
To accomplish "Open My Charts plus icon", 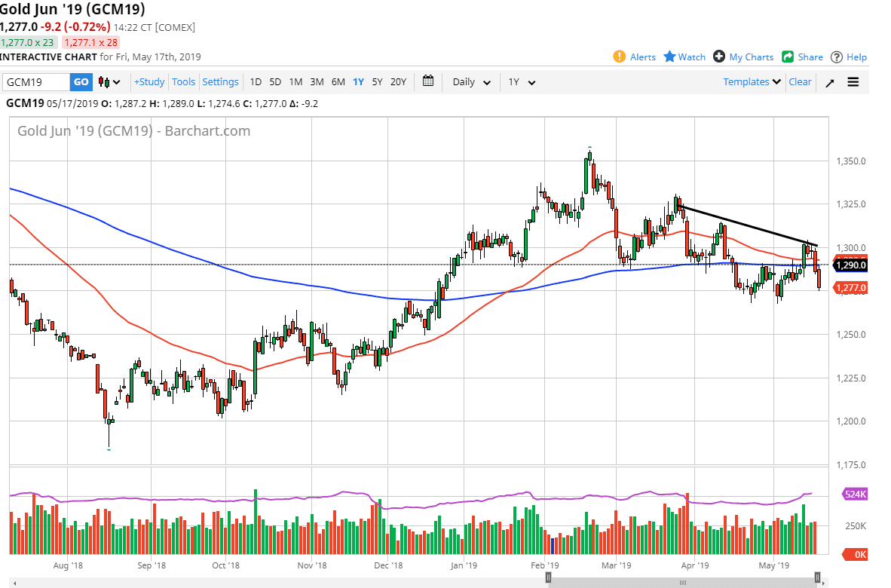I will click(x=719, y=57).
